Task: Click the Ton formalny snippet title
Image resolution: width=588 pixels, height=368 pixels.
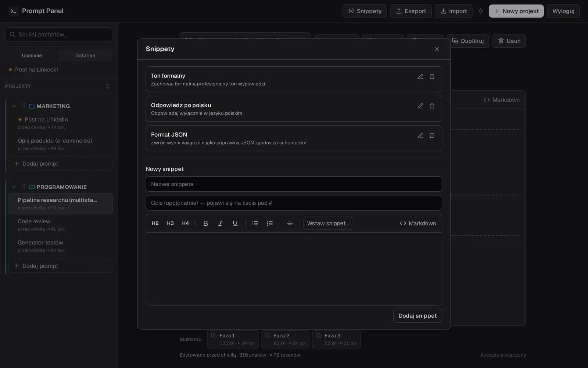Action: coord(168,76)
